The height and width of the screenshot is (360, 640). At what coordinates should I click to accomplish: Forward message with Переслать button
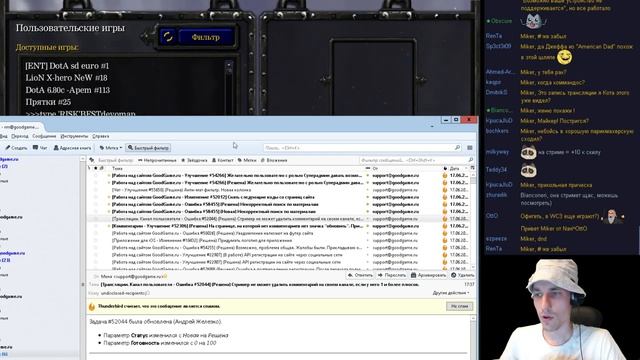coord(392,276)
